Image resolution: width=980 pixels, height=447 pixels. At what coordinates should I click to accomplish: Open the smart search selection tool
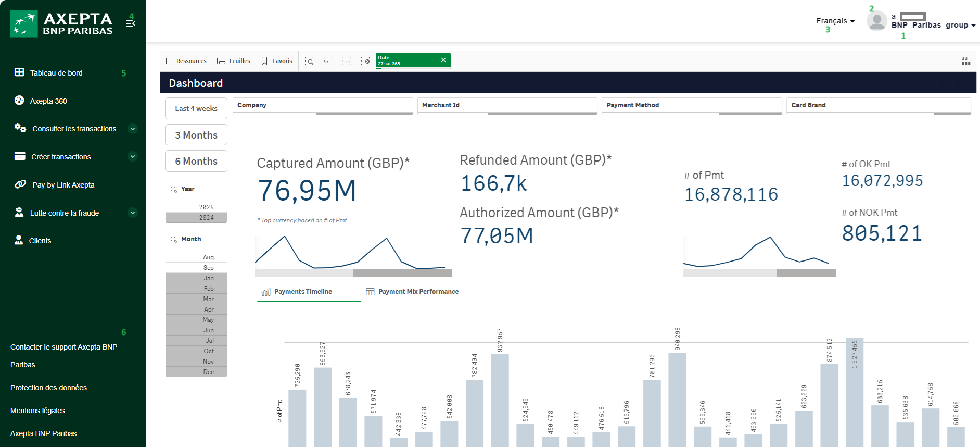click(x=309, y=61)
